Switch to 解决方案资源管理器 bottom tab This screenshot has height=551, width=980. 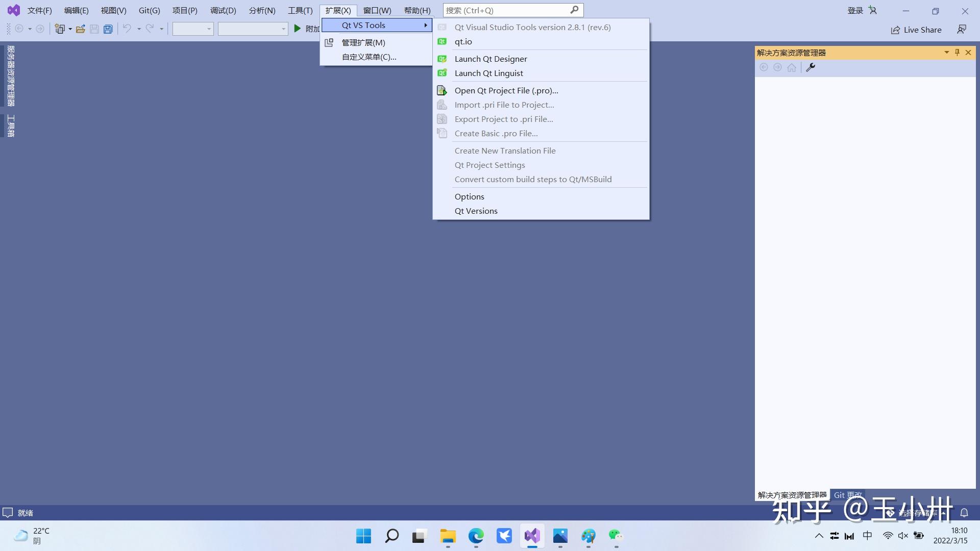792,495
